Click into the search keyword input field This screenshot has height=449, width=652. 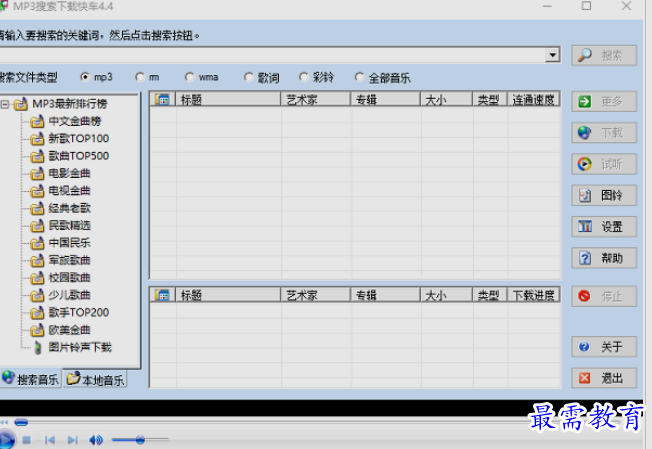(x=272, y=55)
